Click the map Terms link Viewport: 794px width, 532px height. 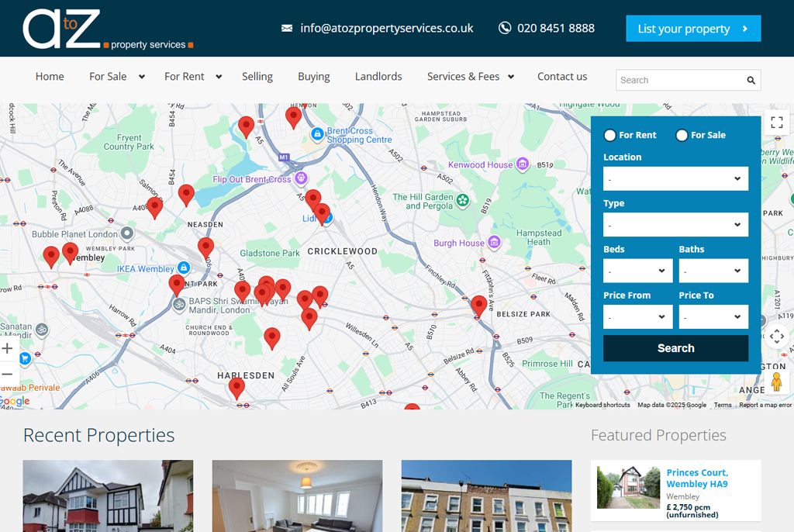723,405
